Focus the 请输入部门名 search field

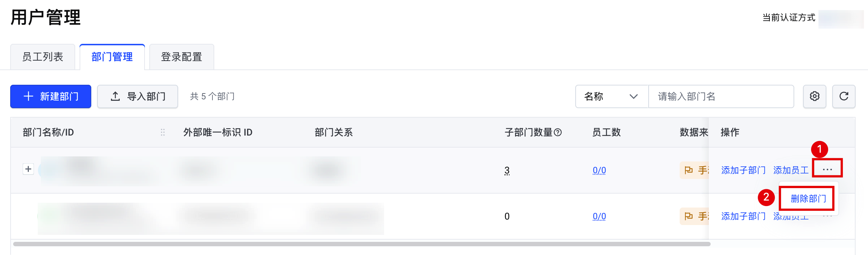point(721,96)
